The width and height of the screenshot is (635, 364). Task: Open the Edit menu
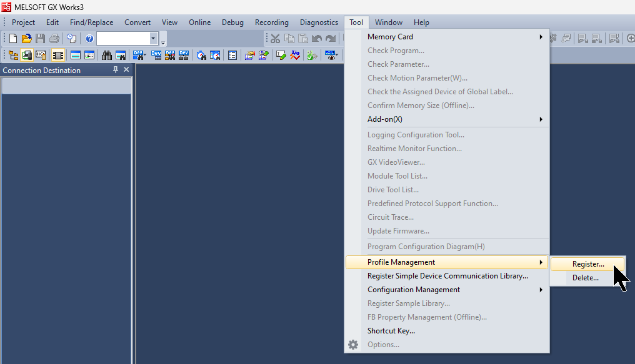click(52, 22)
